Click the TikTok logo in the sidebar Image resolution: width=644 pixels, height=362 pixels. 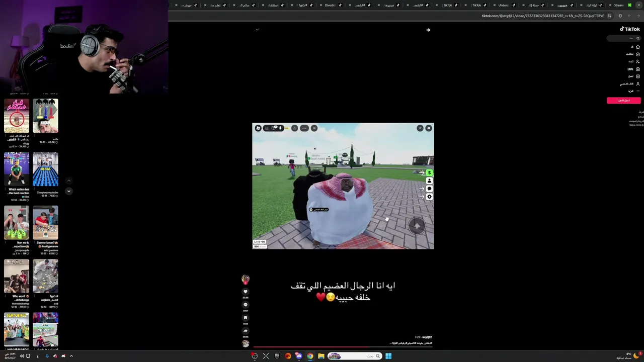(x=629, y=29)
